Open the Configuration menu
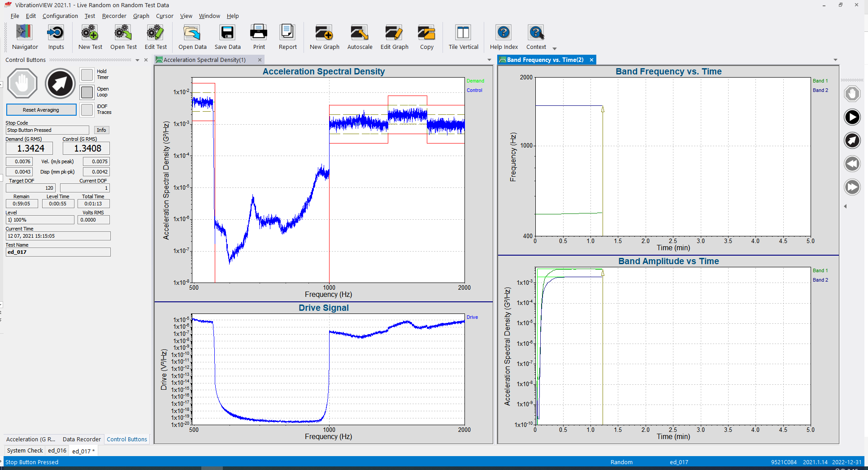The width and height of the screenshot is (868, 470). pos(60,16)
